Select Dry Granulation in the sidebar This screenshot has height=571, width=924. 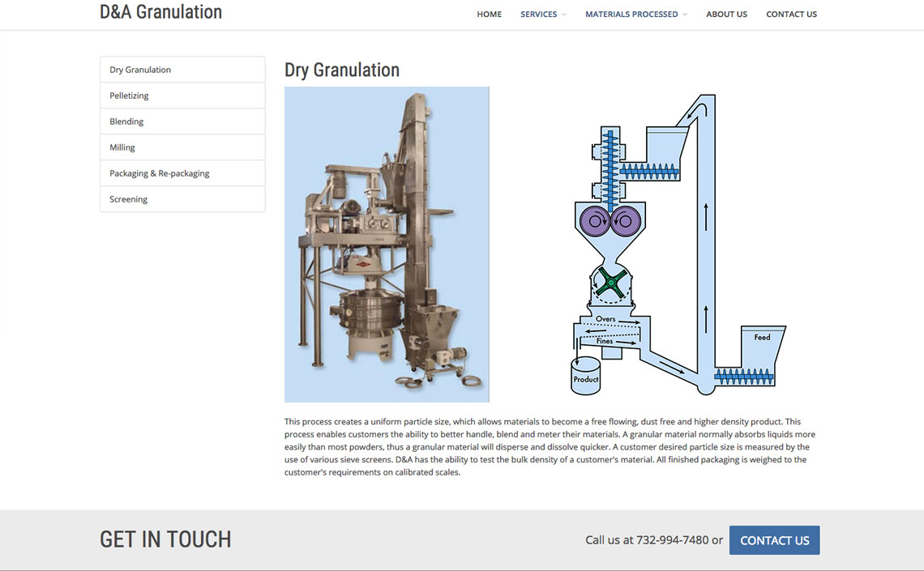pyautogui.click(x=182, y=70)
